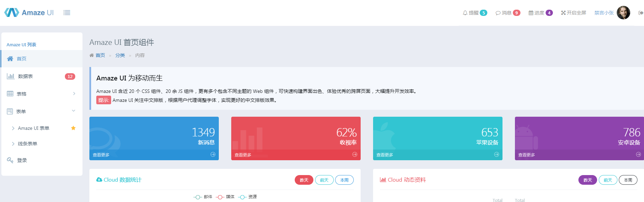Open the 1349 新消息 card
Image resolution: width=644 pixels, height=202 pixels.
[x=154, y=138]
